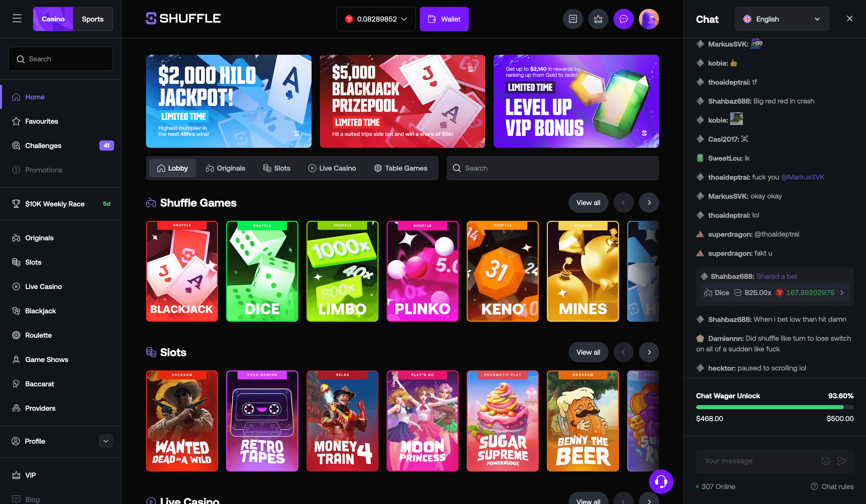Toggle the chat bubble button
This screenshot has width=866, height=504.
[x=623, y=19]
